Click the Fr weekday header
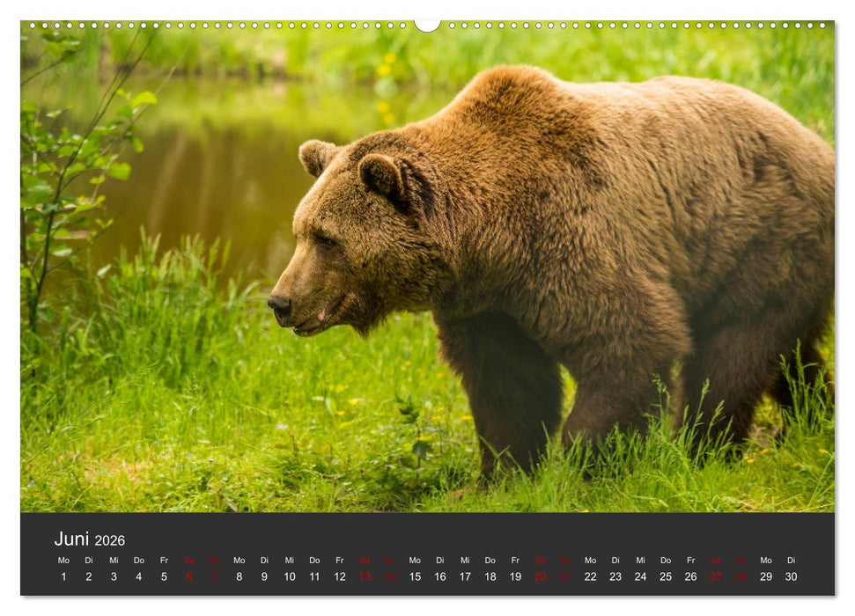This screenshot has width=855, height=616. tap(163, 561)
